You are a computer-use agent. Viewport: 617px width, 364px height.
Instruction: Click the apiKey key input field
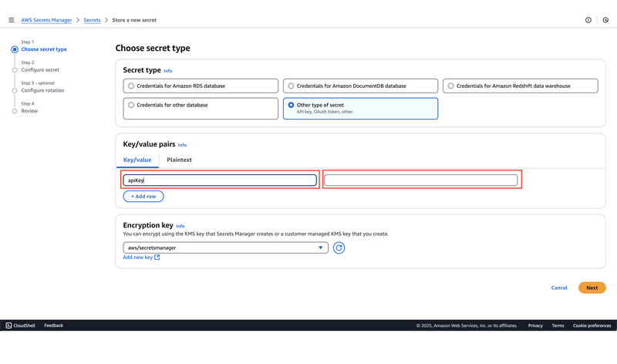(x=220, y=180)
